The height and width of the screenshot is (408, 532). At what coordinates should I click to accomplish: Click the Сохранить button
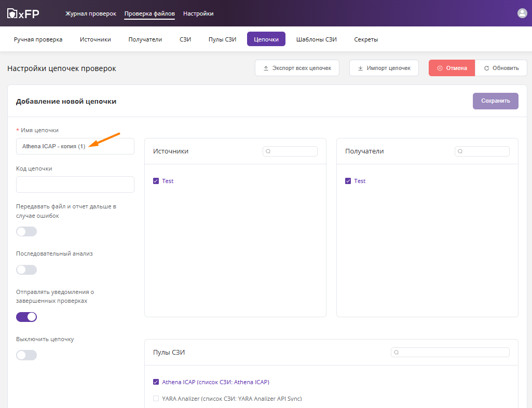[x=495, y=101]
